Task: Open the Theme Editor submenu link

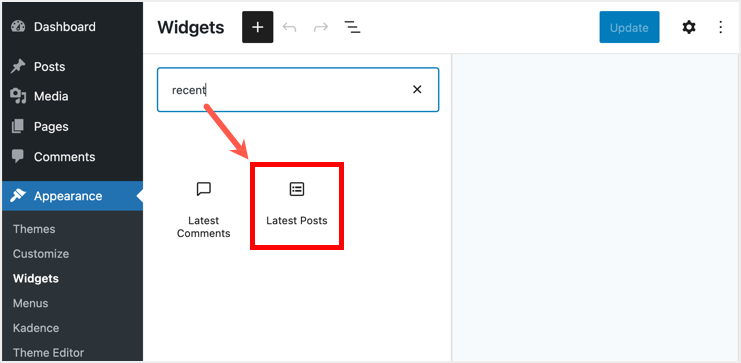Action: [48, 353]
